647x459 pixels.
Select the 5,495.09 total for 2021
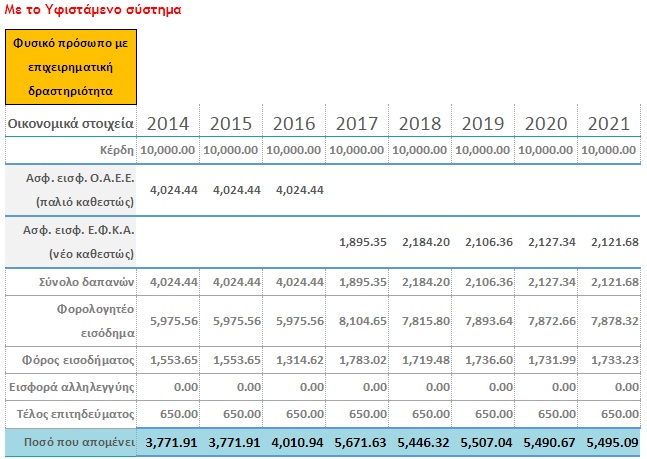(612, 442)
